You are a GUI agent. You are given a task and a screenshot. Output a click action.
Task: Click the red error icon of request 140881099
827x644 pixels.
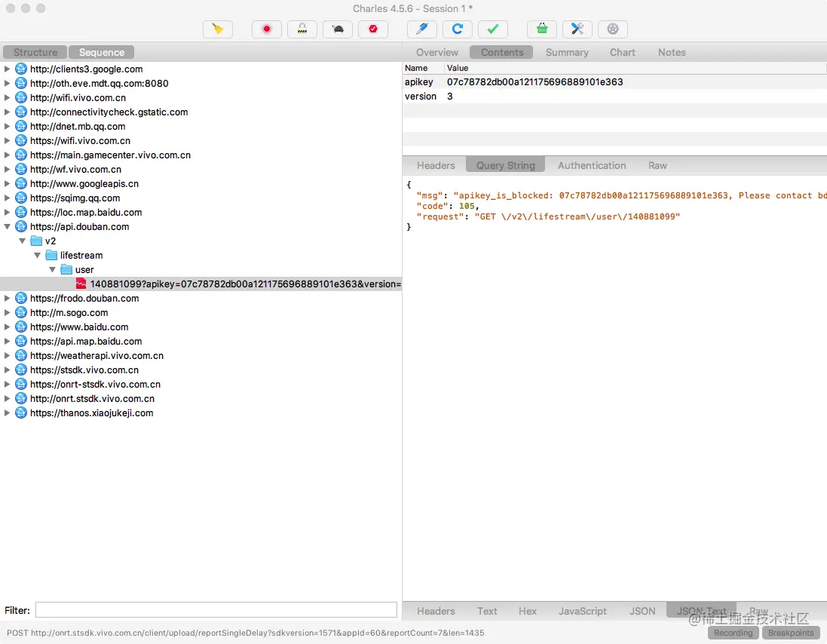81,284
